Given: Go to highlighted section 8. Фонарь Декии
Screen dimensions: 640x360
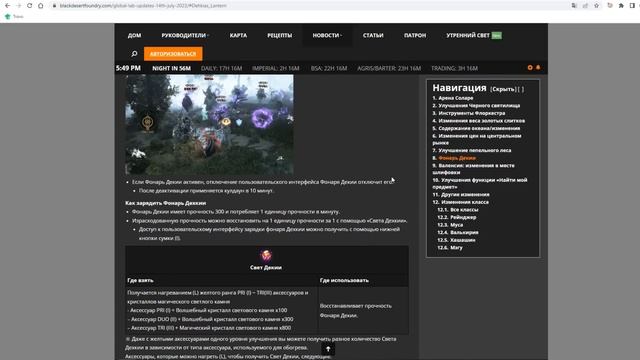Looking at the screenshot, I should (454, 158).
